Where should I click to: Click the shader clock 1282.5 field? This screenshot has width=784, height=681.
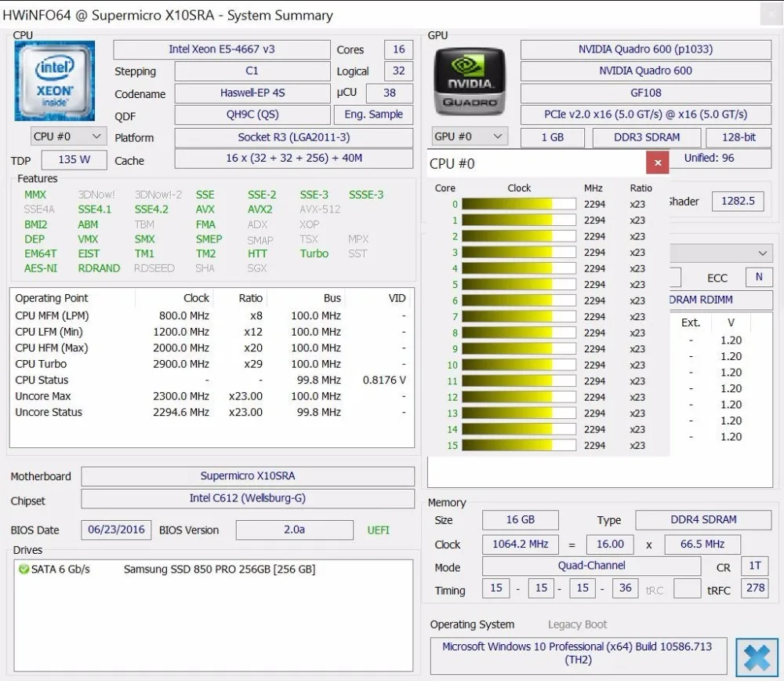click(x=738, y=201)
